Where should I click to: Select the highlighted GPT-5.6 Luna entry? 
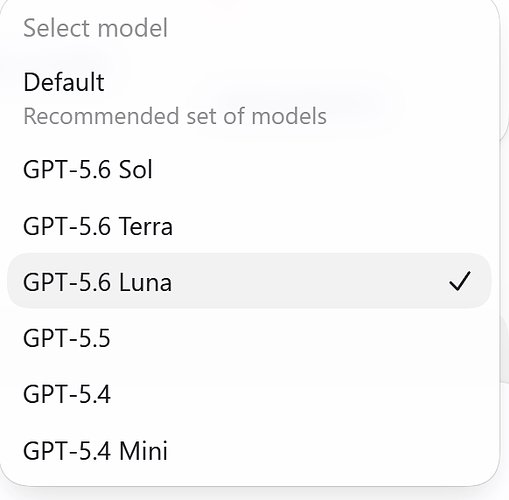coord(249,281)
